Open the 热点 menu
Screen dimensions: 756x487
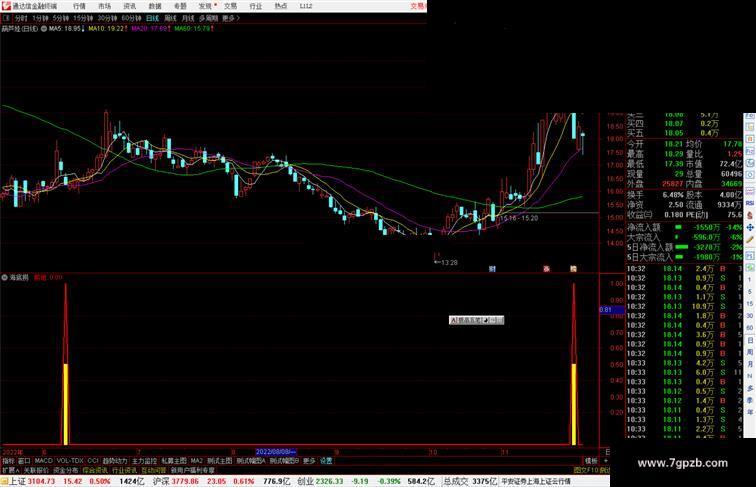coord(281,6)
